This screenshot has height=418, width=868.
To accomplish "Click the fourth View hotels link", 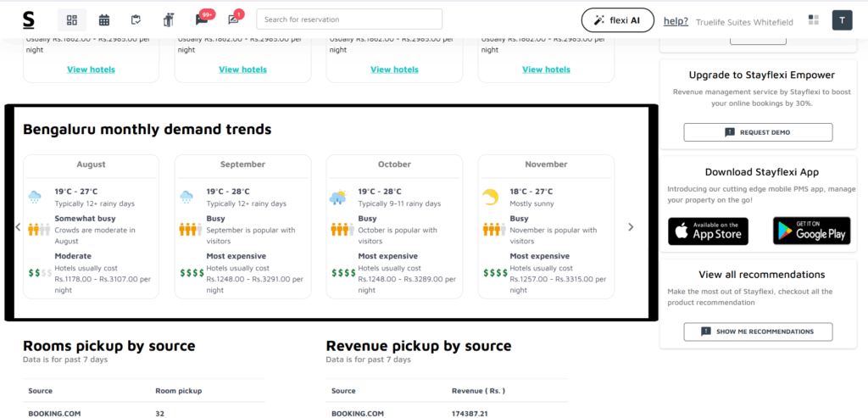I will click(x=547, y=70).
